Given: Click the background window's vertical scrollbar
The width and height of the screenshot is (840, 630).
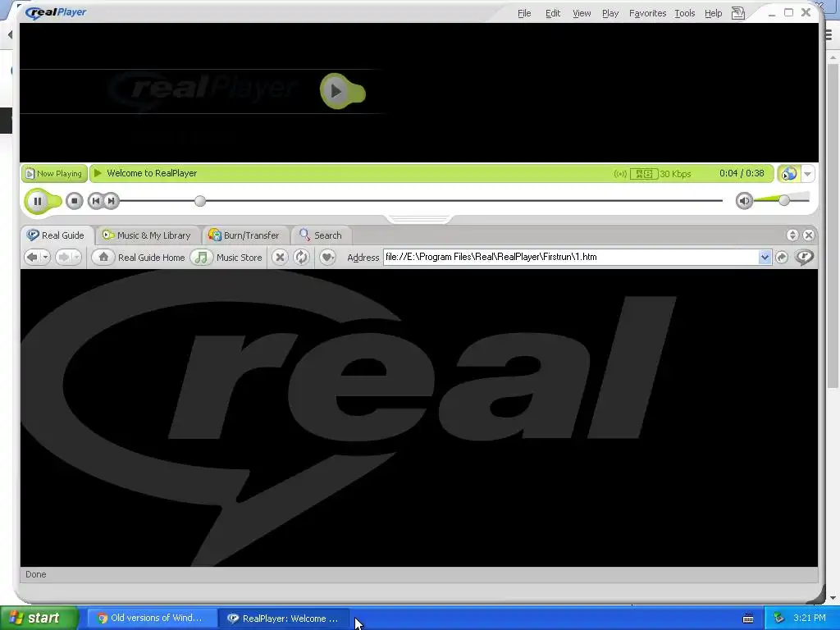Looking at the screenshot, I should (833, 225).
